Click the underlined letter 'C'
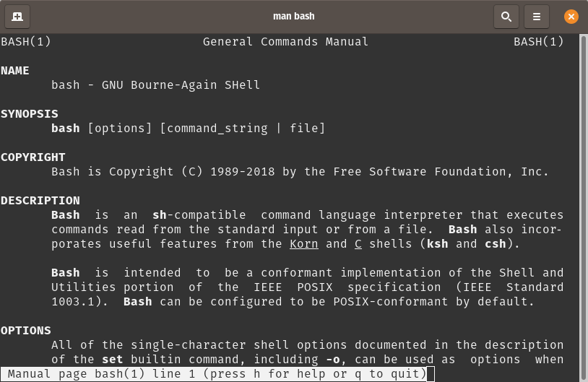This screenshot has width=588, height=382. [358, 244]
